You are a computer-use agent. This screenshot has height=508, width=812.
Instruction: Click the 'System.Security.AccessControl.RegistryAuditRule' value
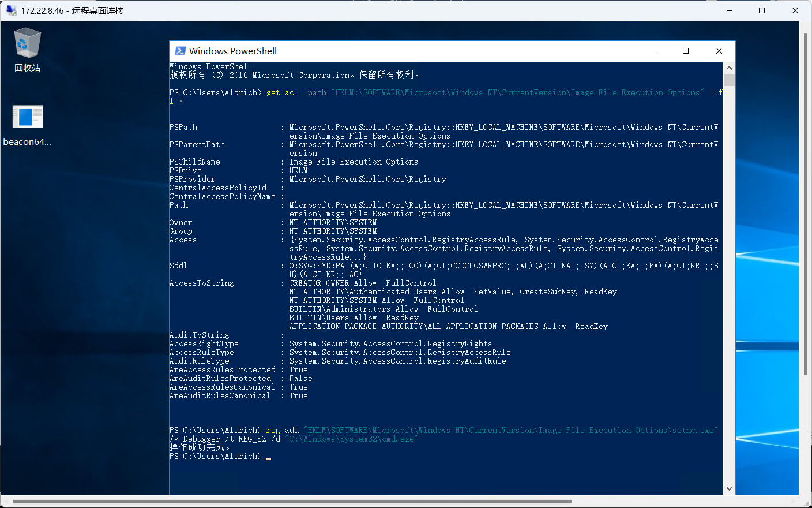pos(398,361)
